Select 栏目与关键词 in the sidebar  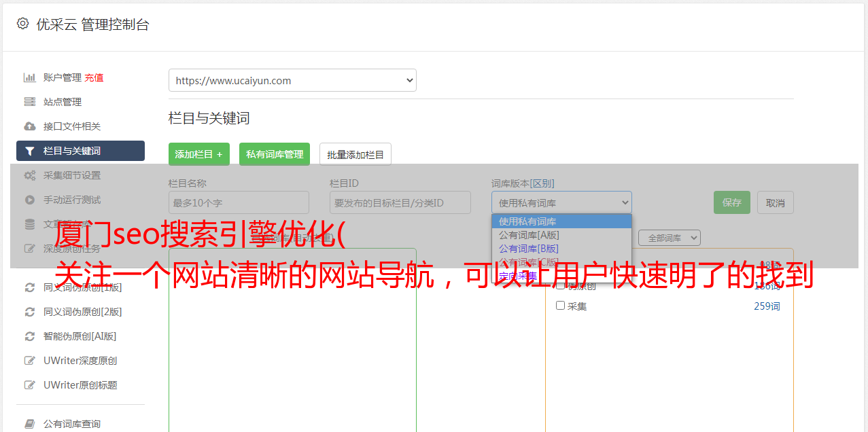(x=80, y=151)
